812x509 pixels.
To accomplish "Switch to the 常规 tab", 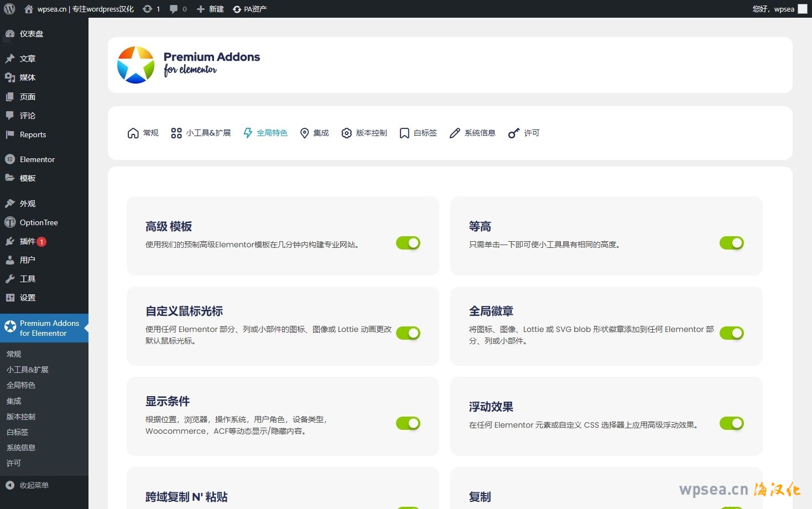I will click(143, 133).
